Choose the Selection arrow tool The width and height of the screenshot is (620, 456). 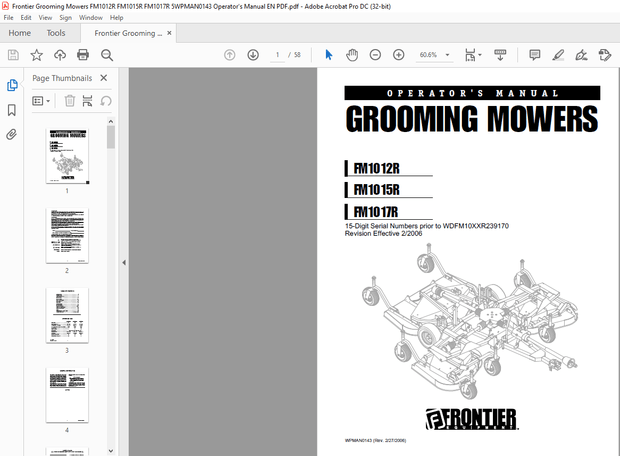(x=329, y=55)
